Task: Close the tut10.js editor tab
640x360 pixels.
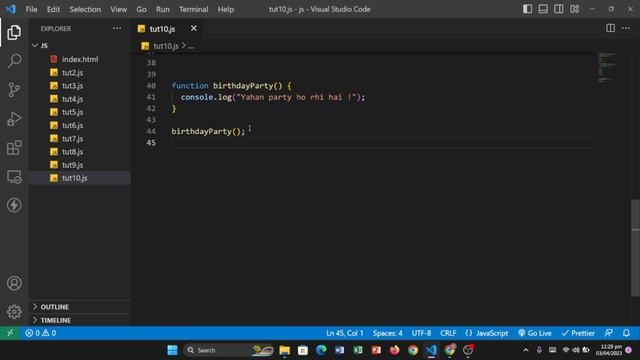Action: pyautogui.click(x=193, y=28)
